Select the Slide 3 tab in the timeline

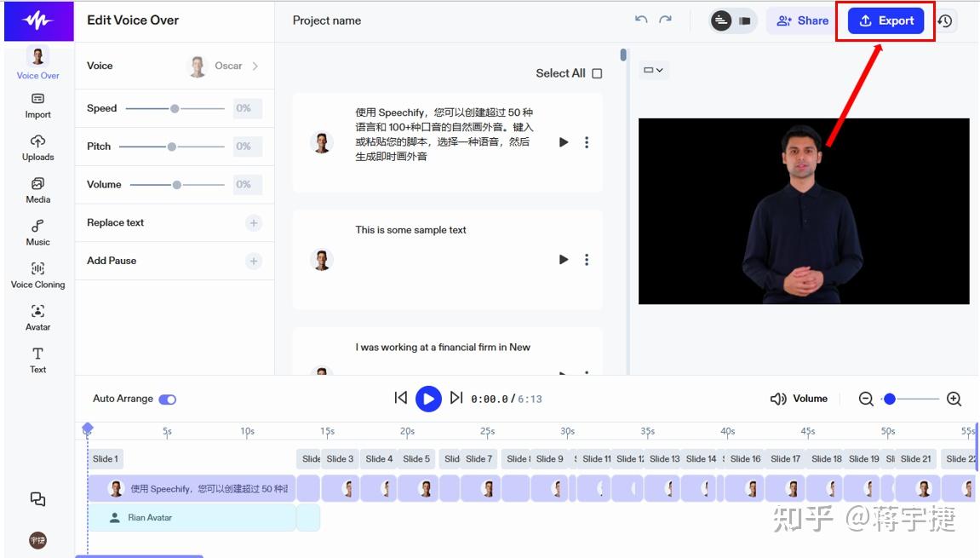[x=340, y=458]
